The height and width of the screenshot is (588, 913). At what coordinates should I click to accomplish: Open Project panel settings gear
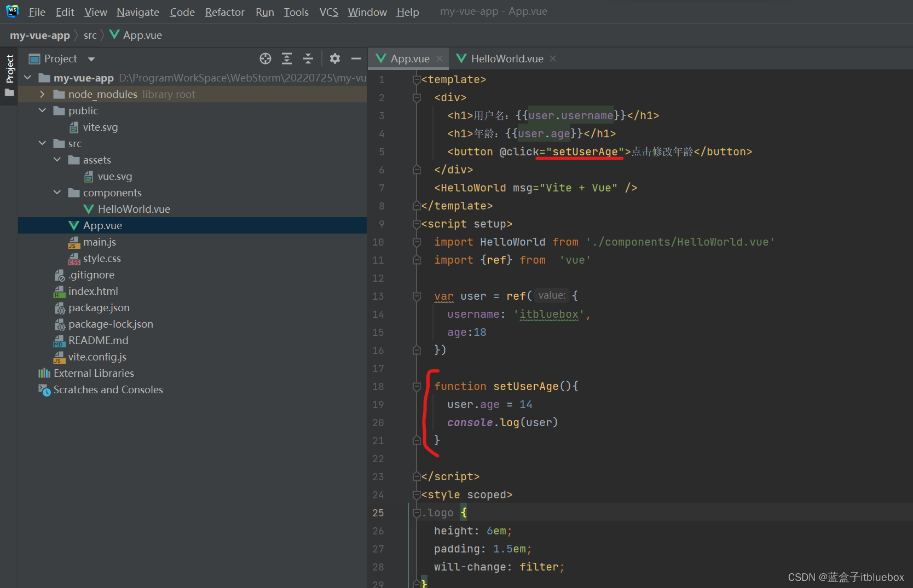(x=335, y=59)
